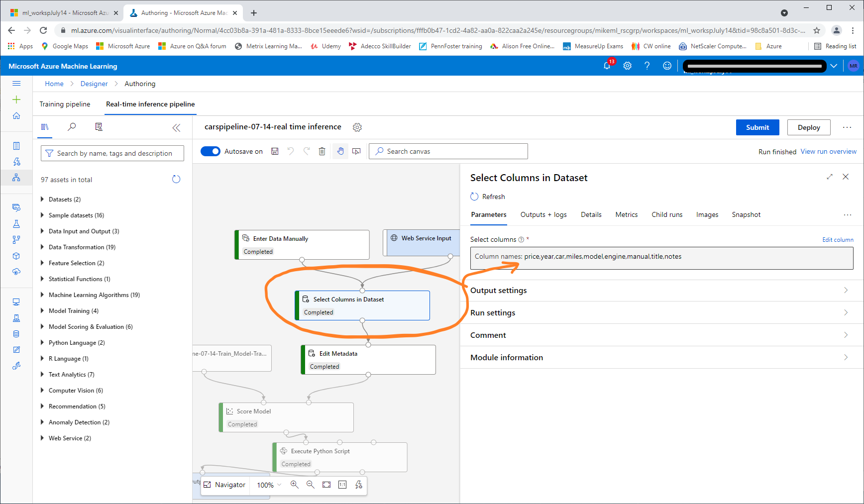
Task: Expand the module details panel to fullscreen
Action: [x=830, y=177]
